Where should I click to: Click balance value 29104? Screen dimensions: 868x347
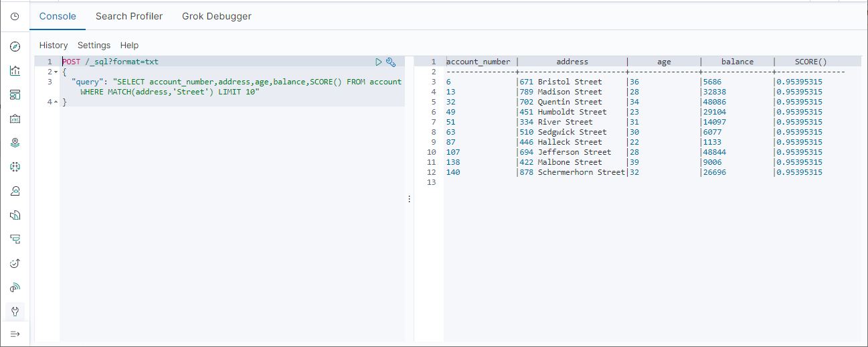pyautogui.click(x=714, y=112)
